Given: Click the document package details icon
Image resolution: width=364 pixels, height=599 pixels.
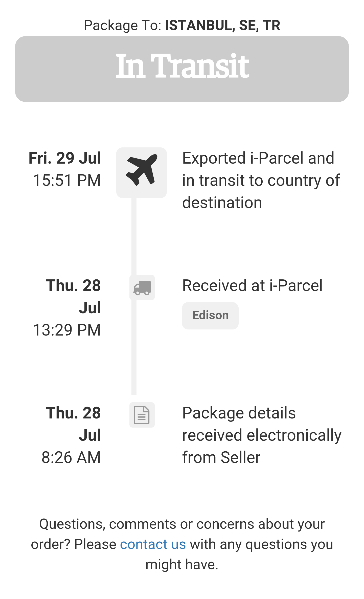Looking at the screenshot, I should point(142,415).
